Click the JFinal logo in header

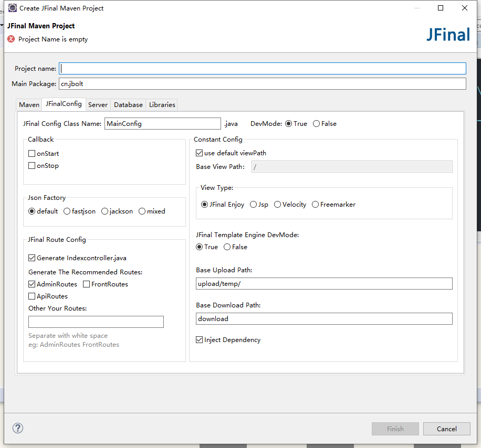tap(448, 35)
